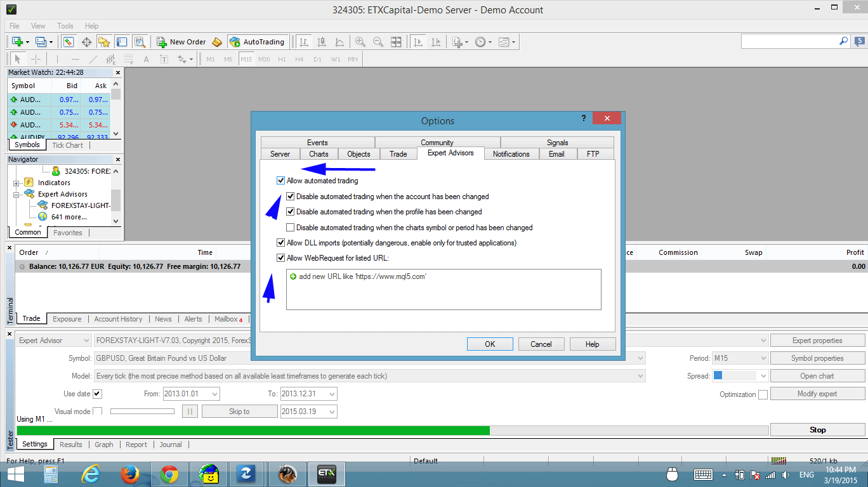Enable the Visual mode checkbox
Screen dimensions: 868x487
(98, 411)
